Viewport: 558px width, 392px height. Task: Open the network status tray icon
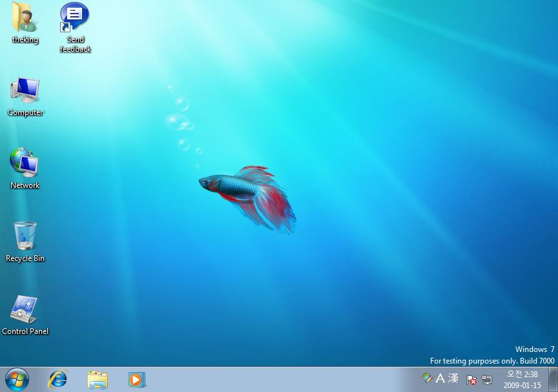pos(487,380)
